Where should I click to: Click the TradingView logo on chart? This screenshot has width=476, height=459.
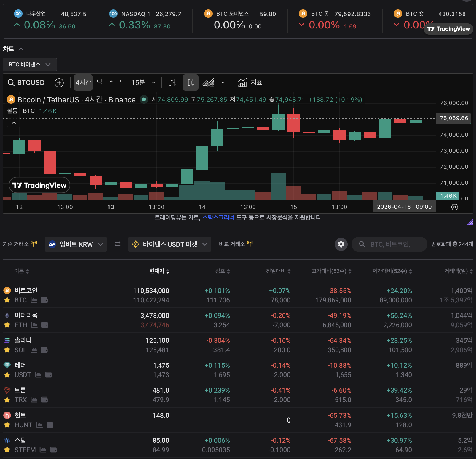[x=39, y=185]
